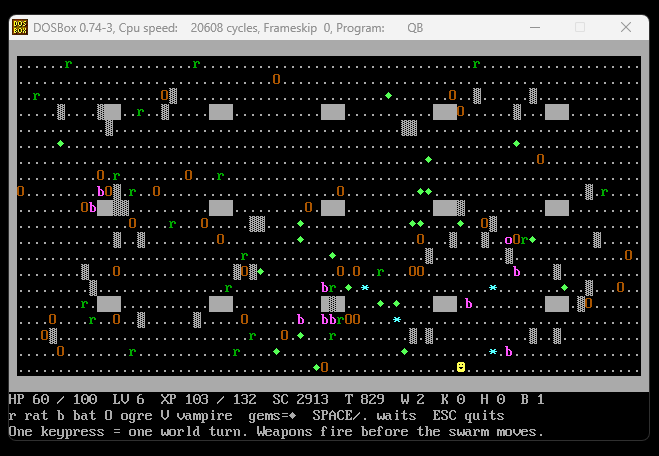The width and height of the screenshot is (659, 456).
Task: Click the LV 6 level indicator
Action: (x=128, y=399)
